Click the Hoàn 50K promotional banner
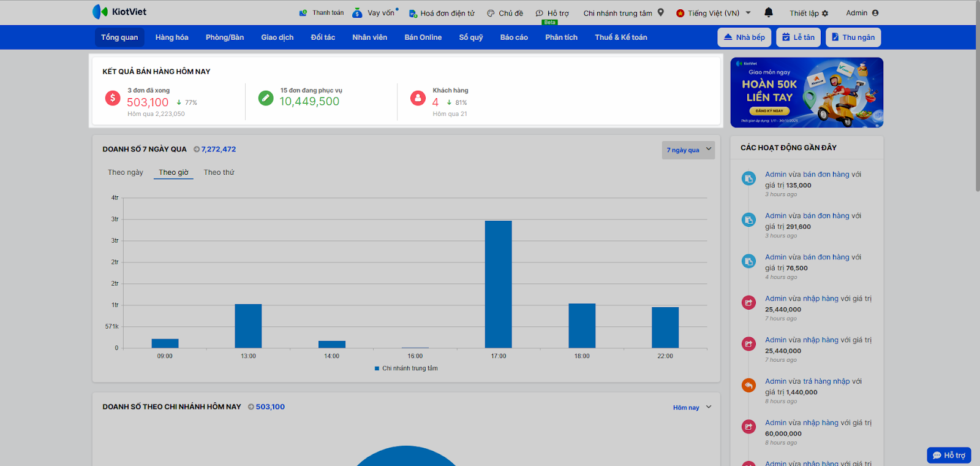Viewport: 980px width, 466px height. coord(807,93)
